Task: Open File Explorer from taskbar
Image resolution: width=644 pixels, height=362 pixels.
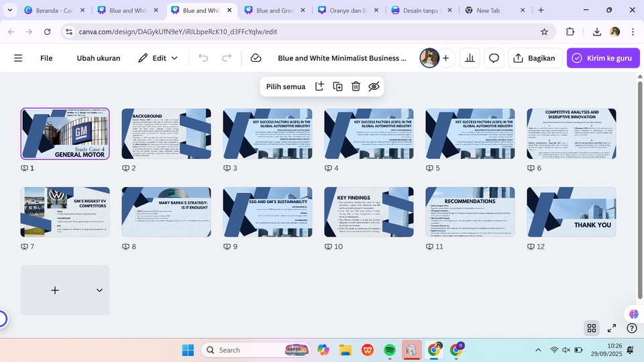Action: pyautogui.click(x=345, y=350)
